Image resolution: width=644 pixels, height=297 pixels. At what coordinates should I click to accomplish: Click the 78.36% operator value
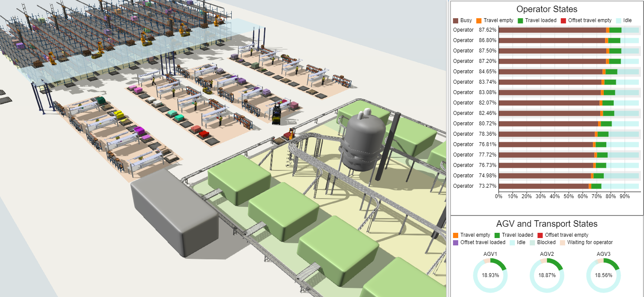pyautogui.click(x=488, y=134)
